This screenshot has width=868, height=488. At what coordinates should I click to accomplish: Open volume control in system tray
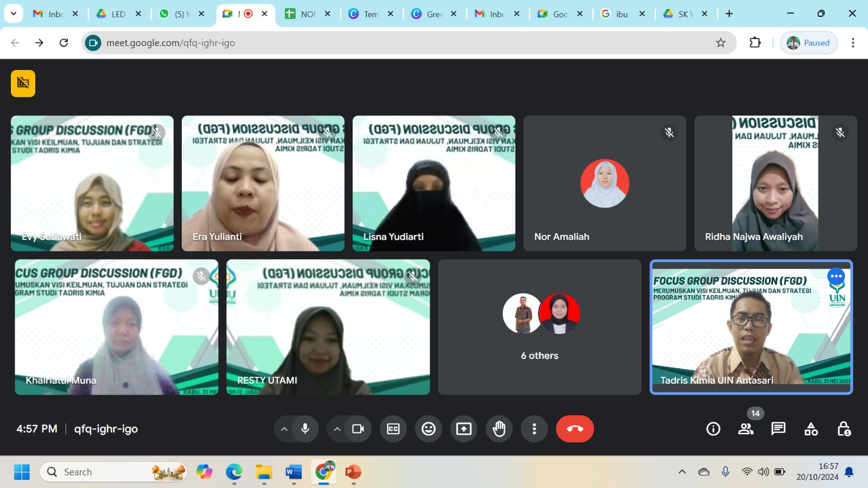tap(763, 472)
